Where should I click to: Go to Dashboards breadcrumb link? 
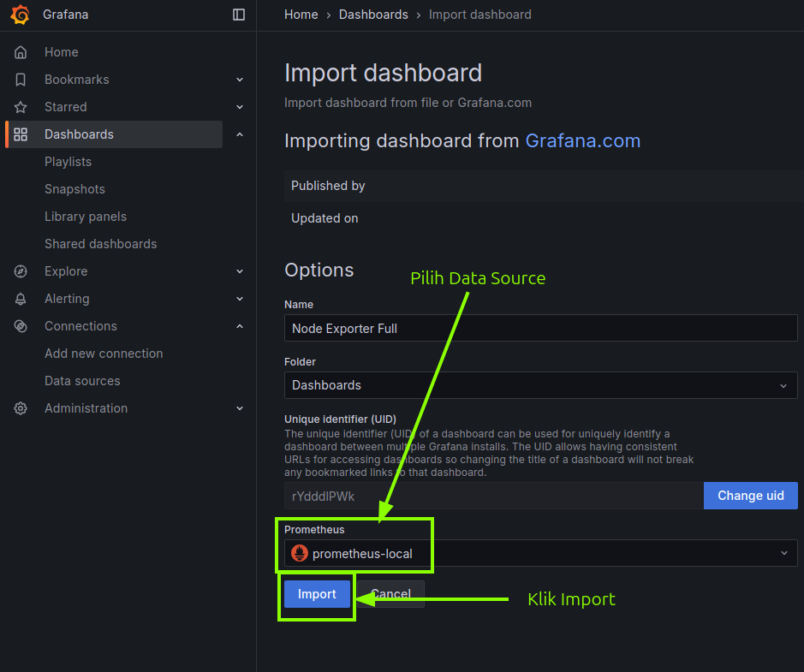(x=373, y=15)
